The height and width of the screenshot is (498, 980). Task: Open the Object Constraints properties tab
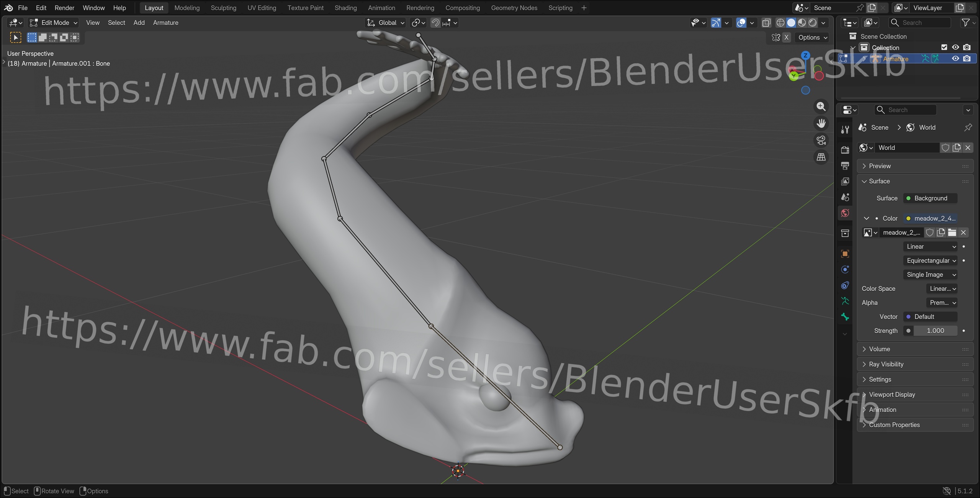tap(845, 285)
